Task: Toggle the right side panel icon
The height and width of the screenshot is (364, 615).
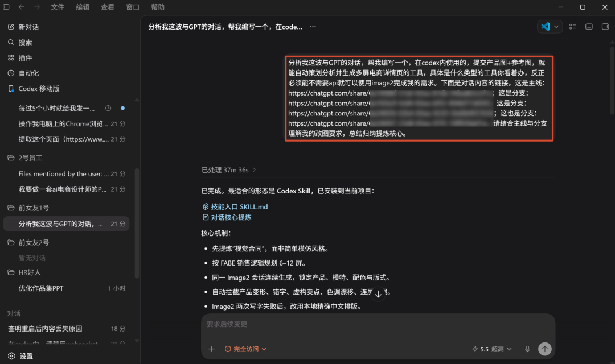Action: [605, 27]
